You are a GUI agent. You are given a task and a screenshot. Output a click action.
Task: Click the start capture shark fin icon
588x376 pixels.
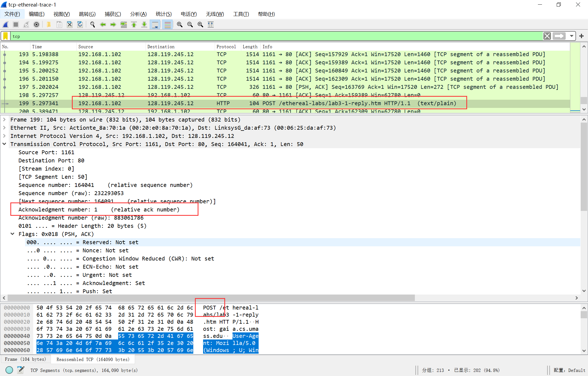coord(5,25)
